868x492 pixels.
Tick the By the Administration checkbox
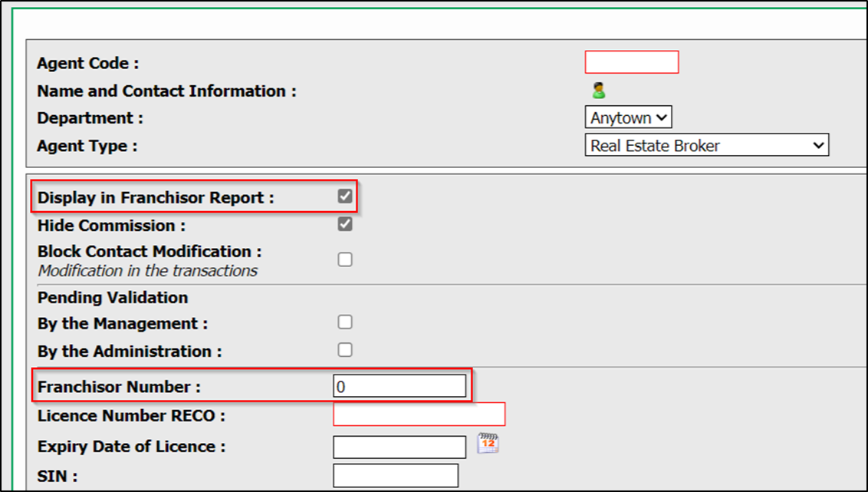[x=345, y=349]
